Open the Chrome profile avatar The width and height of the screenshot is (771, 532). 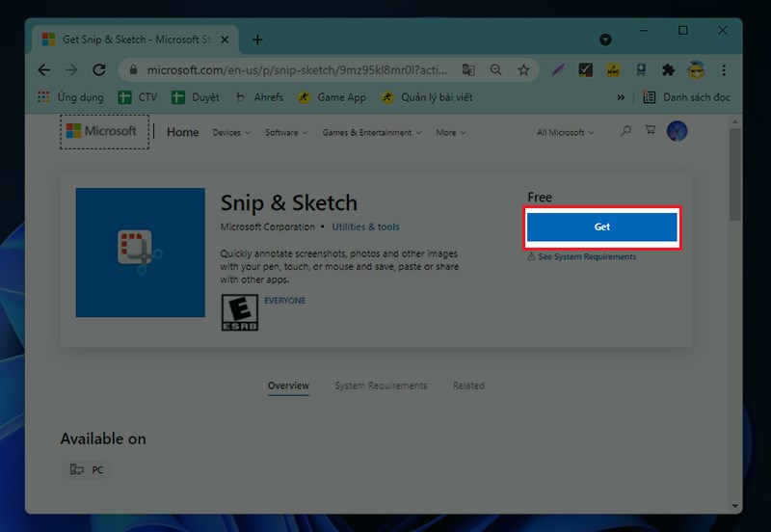[696, 70]
